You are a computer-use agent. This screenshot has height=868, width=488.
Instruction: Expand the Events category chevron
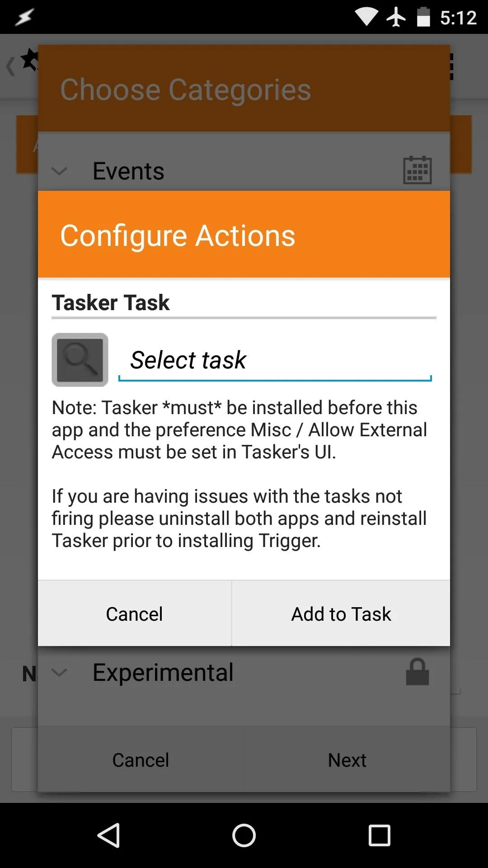tap(59, 171)
